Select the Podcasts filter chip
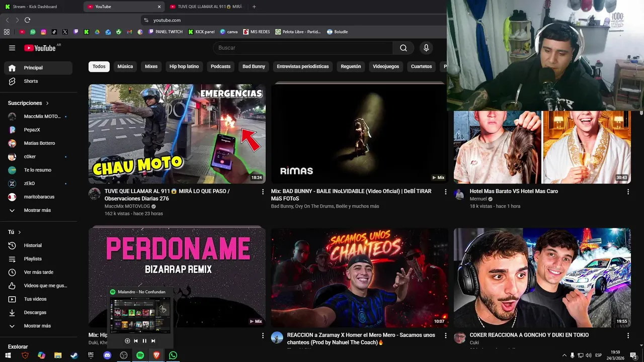Viewport: 644px width, 362px height. click(220, 66)
